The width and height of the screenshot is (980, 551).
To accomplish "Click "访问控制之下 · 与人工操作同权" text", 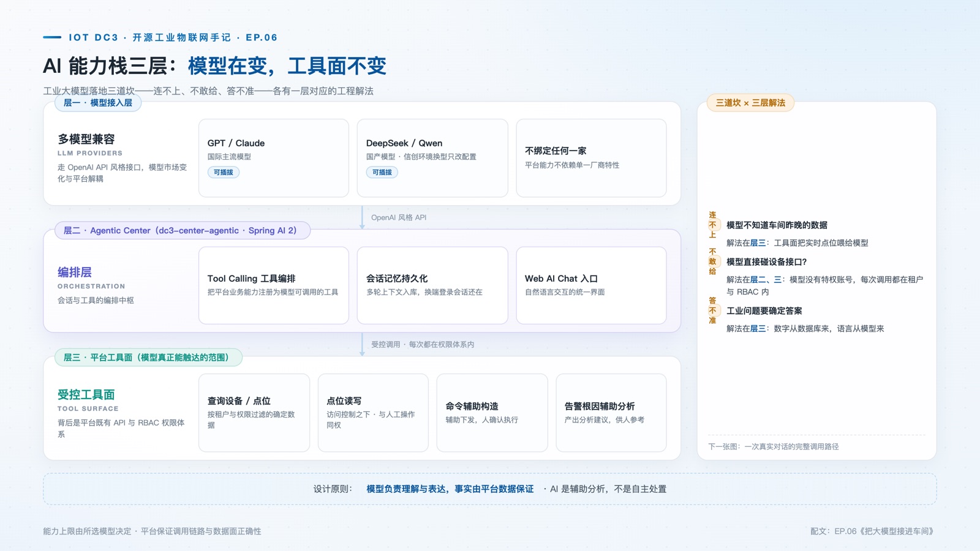I will pyautogui.click(x=371, y=419).
